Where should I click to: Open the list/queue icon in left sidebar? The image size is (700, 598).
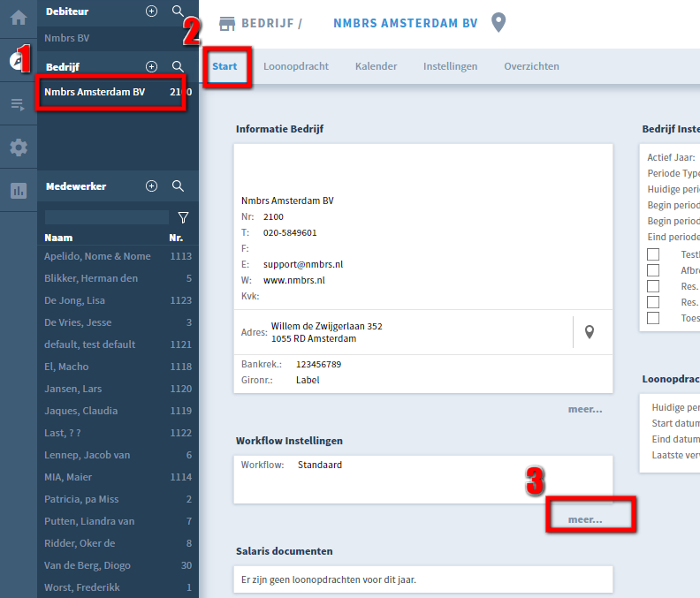19,104
